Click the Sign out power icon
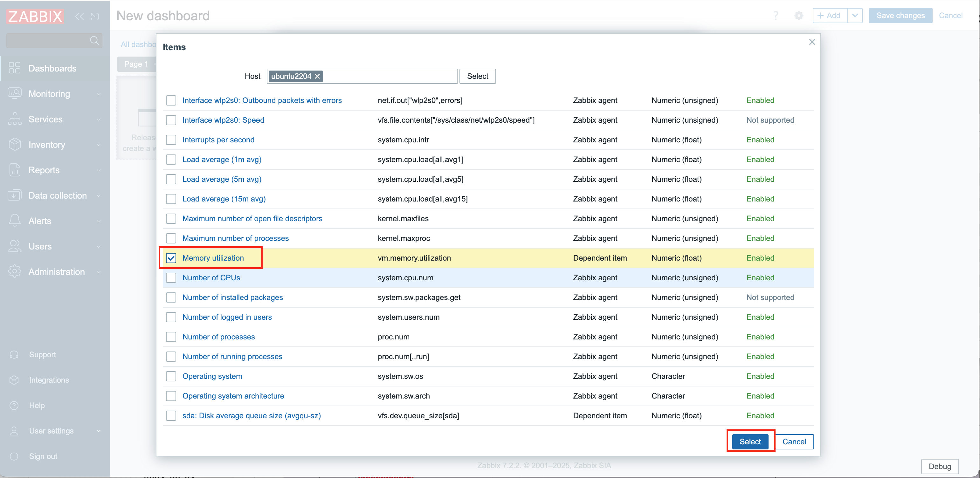 [14, 456]
